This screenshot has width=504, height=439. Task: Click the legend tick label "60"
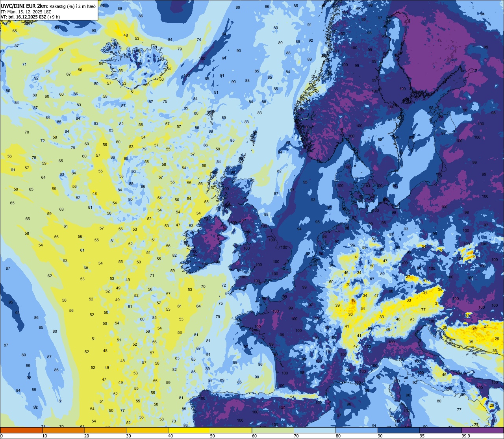[254, 436]
